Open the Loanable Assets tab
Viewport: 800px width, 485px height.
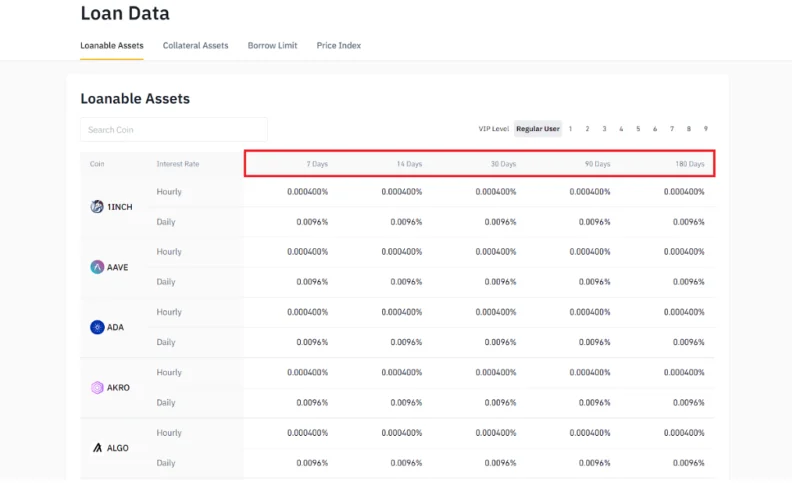pos(112,45)
